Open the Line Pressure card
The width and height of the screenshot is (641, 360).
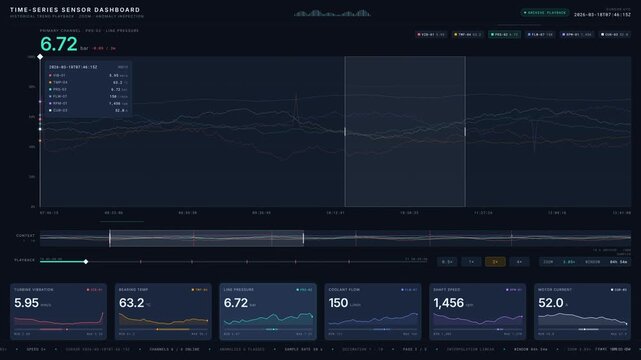click(268, 311)
